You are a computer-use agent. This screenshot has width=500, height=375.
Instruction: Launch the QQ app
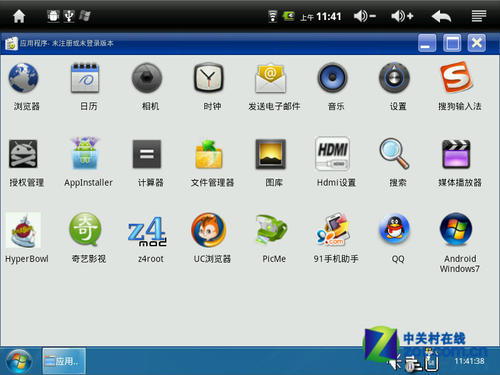tap(394, 229)
